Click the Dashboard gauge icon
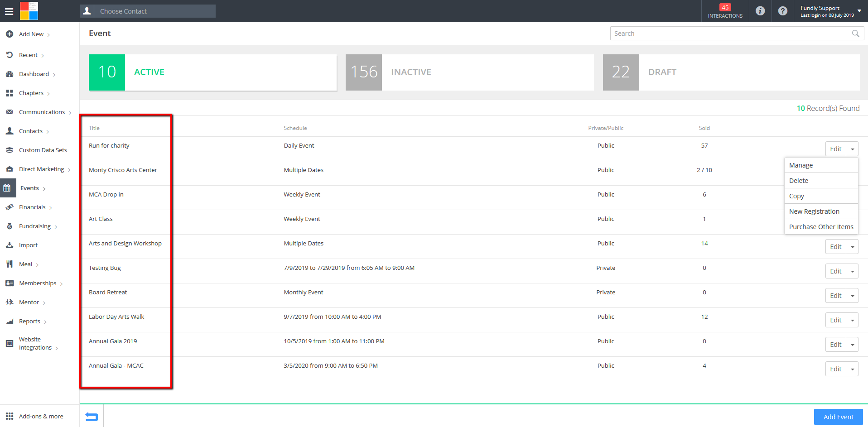Screen dimensions: 868x427 (x=10, y=74)
